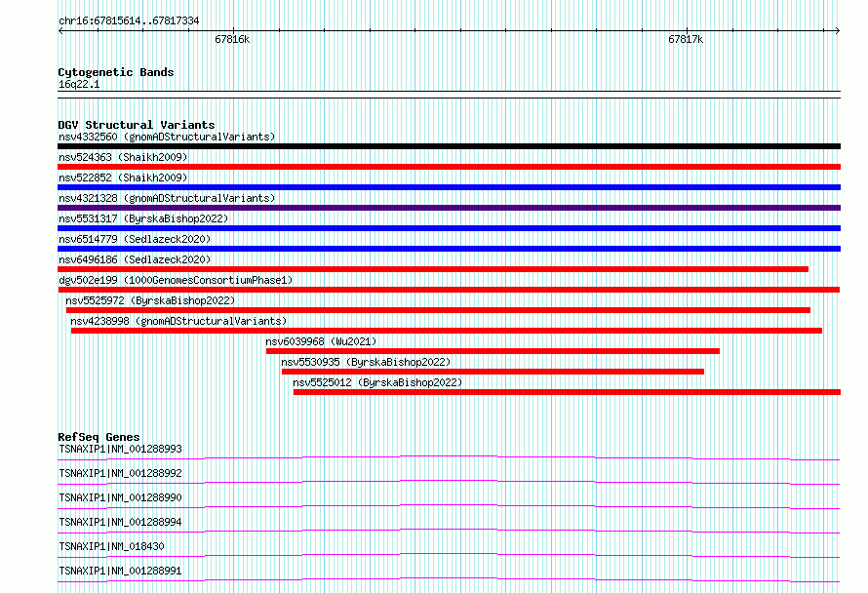Screen dimensions: 868x593
Task: Click the right arrow on the ruler
Action: click(x=837, y=31)
